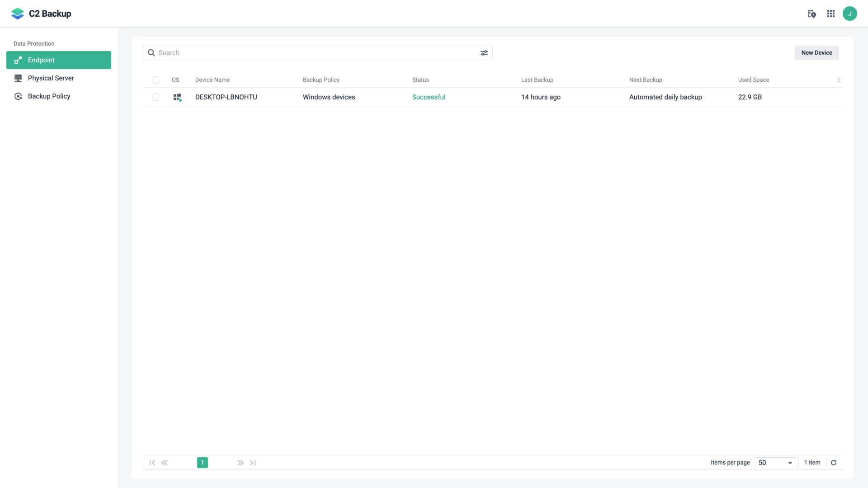868x488 pixels.
Task: Click the New Device button
Action: (x=817, y=52)
